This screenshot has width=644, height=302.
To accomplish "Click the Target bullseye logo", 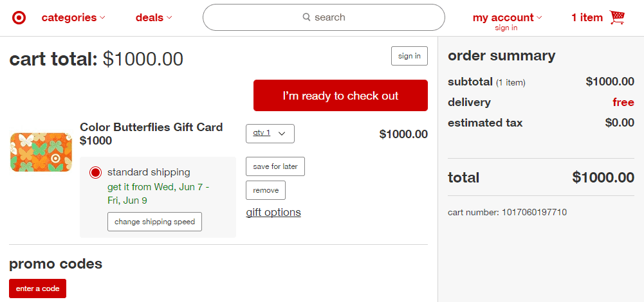I will tap(19, 18).
